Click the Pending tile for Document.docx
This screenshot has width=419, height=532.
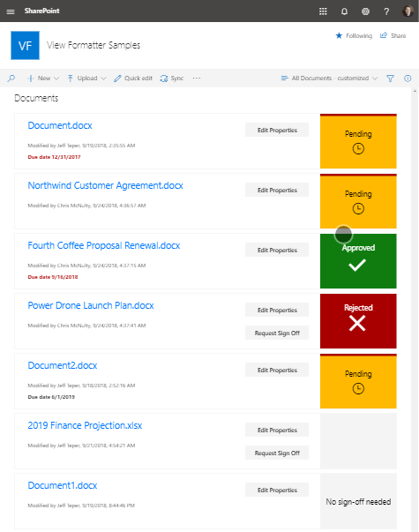point(358,141)
